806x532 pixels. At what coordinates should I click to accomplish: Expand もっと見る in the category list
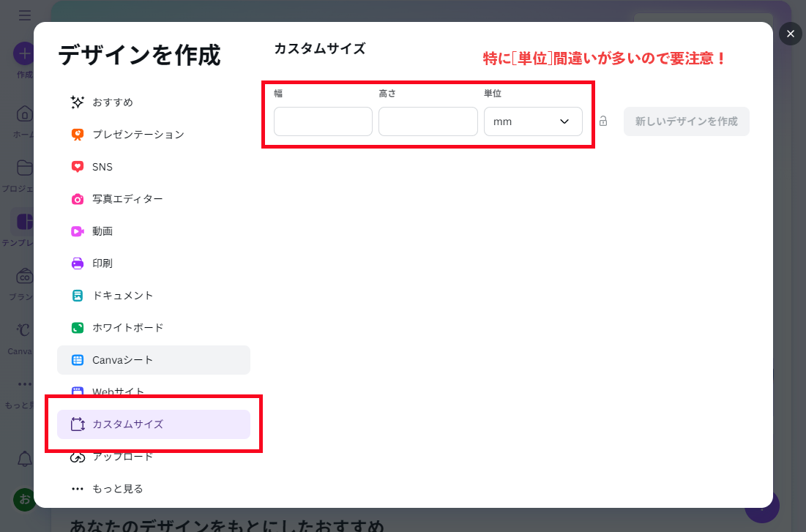tap(117, 489)
